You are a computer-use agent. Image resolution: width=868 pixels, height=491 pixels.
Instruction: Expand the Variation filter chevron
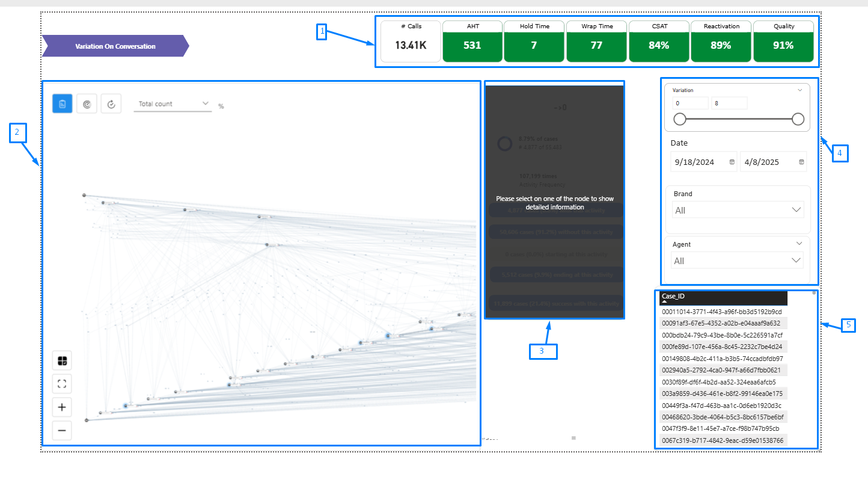tap(799, 90)
